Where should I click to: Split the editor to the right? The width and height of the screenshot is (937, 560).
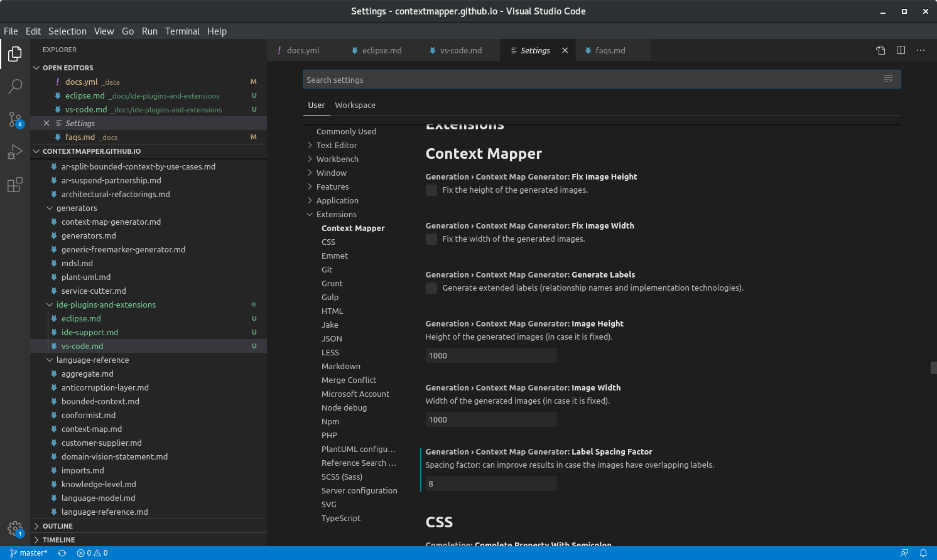tap(901, 50)
